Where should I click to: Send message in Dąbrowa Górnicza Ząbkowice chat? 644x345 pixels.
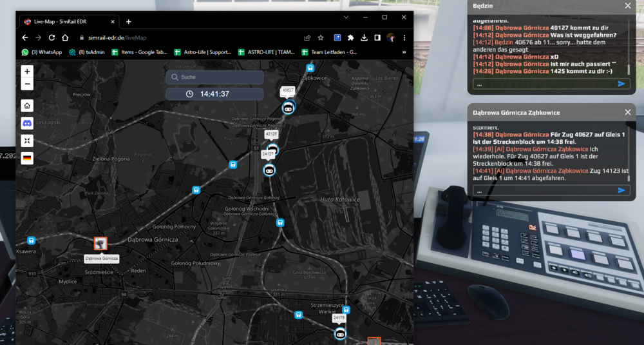621,190
